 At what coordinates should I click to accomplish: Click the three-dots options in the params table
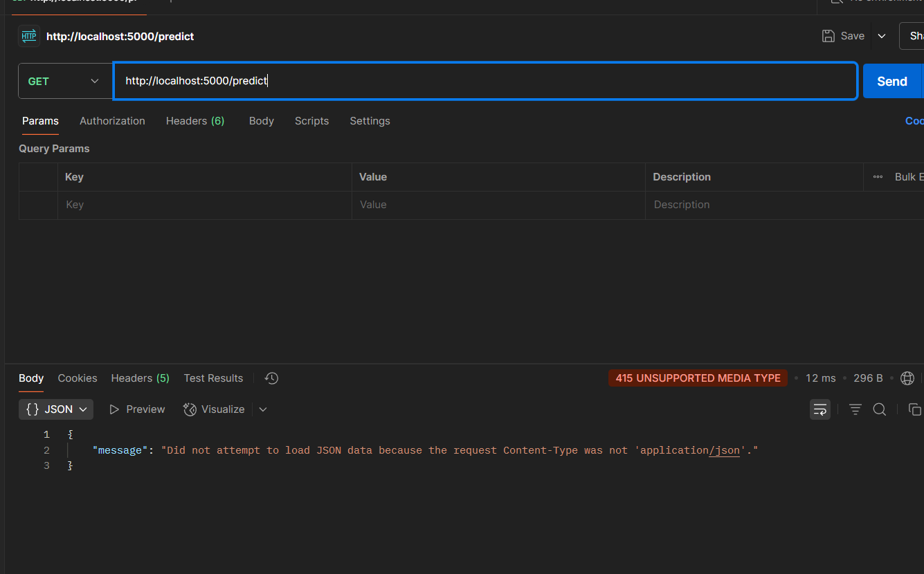point(878,177)
